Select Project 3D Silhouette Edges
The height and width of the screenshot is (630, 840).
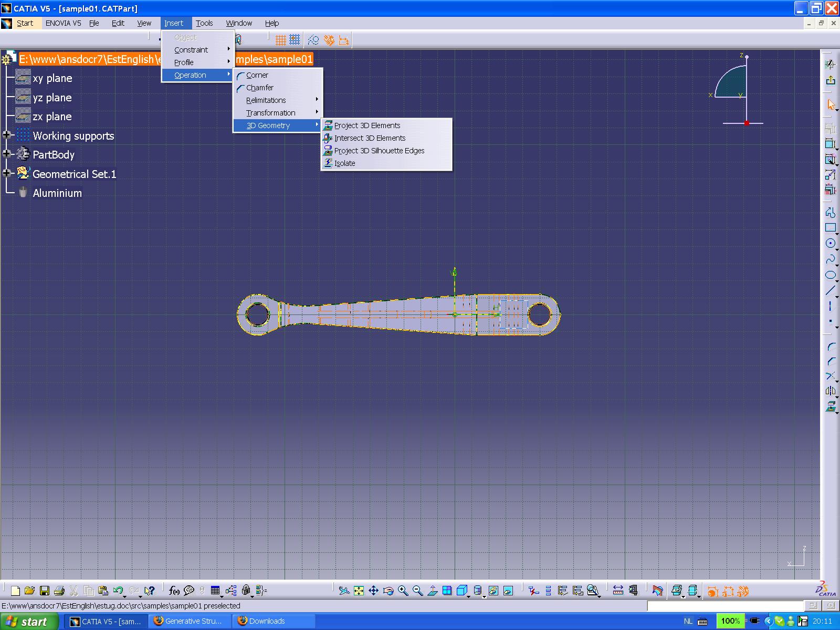(x=386, y=151)
